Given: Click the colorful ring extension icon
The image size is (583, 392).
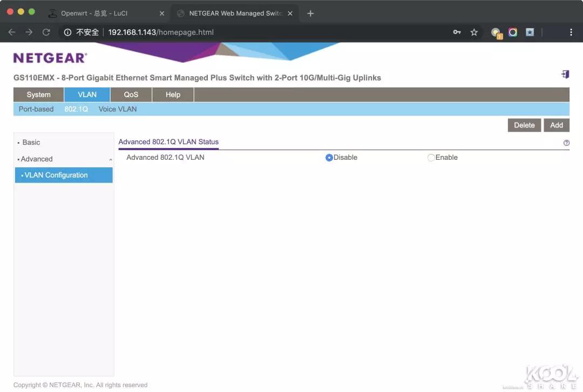Looking at the screenshot, I should [x=513, y=32].
